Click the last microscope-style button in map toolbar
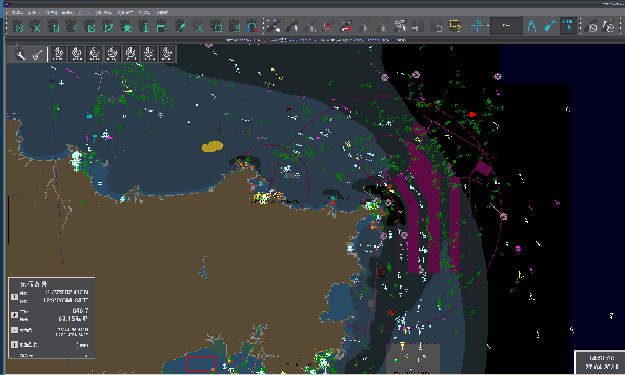Screen dimensions: 625x375 point(167,54)
